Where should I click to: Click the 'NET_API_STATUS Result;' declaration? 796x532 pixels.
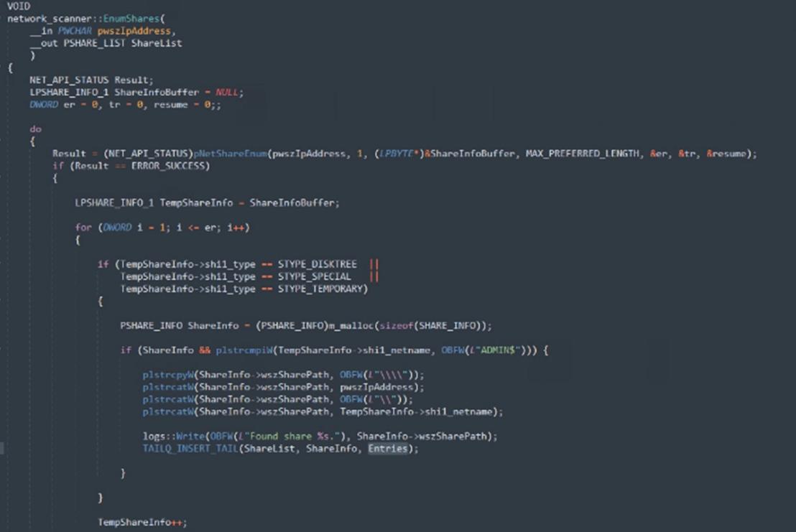[x=91, y=80]
